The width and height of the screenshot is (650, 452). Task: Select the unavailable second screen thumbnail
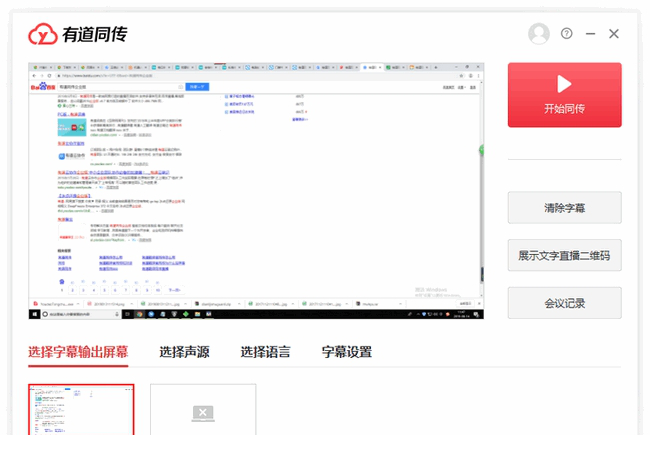[x=203, y=410]
